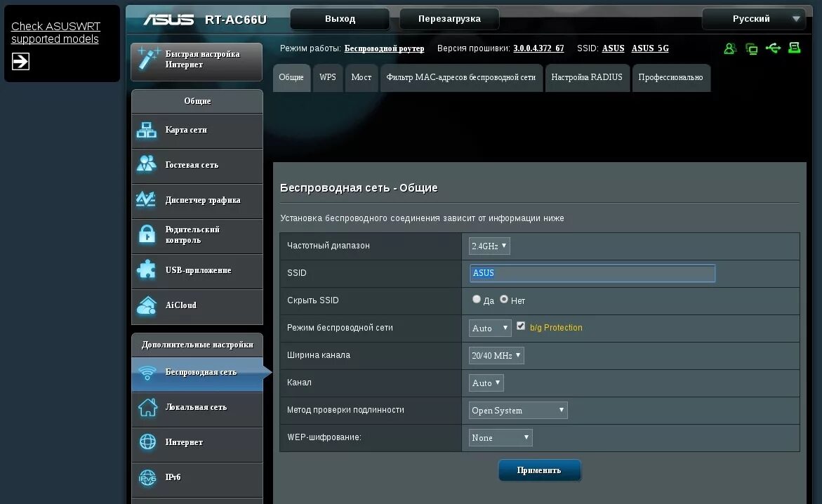Open Гостевая сеть menu item
This screenshot has width=822, height=504.
point(197,165)
